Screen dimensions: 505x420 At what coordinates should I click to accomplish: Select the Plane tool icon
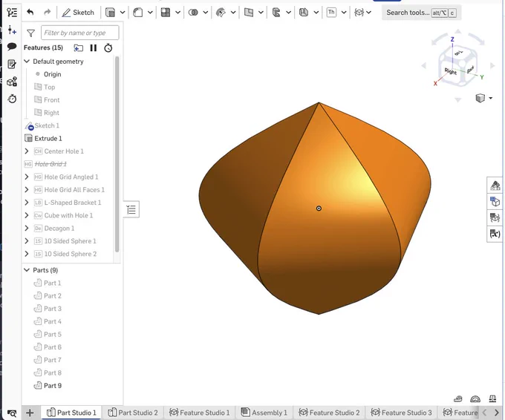click(249, 13)
